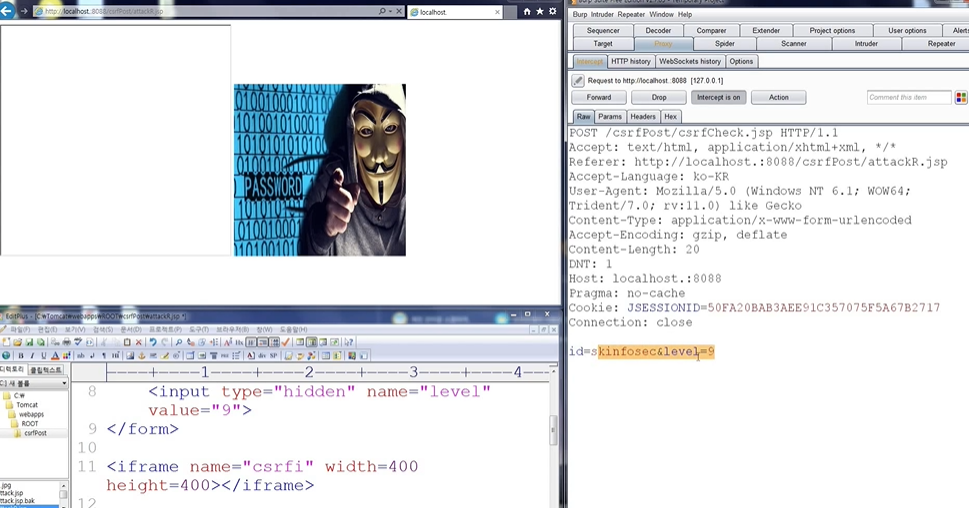This screenshot has width=969, height=508.
Task: Open WebSockets history tab
Action: (x=690, y=61)
